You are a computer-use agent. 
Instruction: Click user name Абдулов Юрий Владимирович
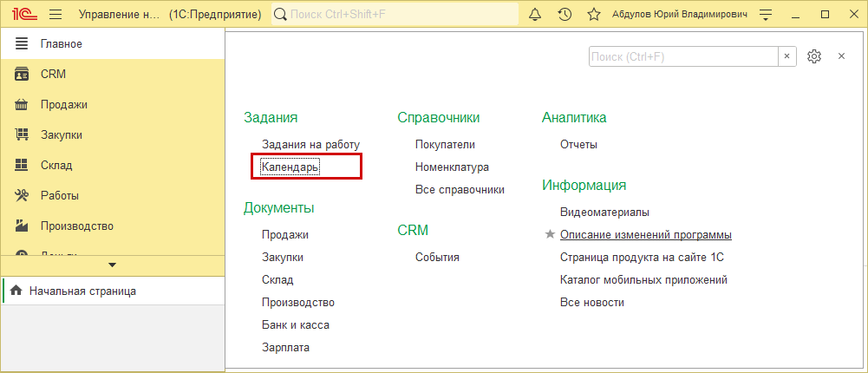(680, 15)
